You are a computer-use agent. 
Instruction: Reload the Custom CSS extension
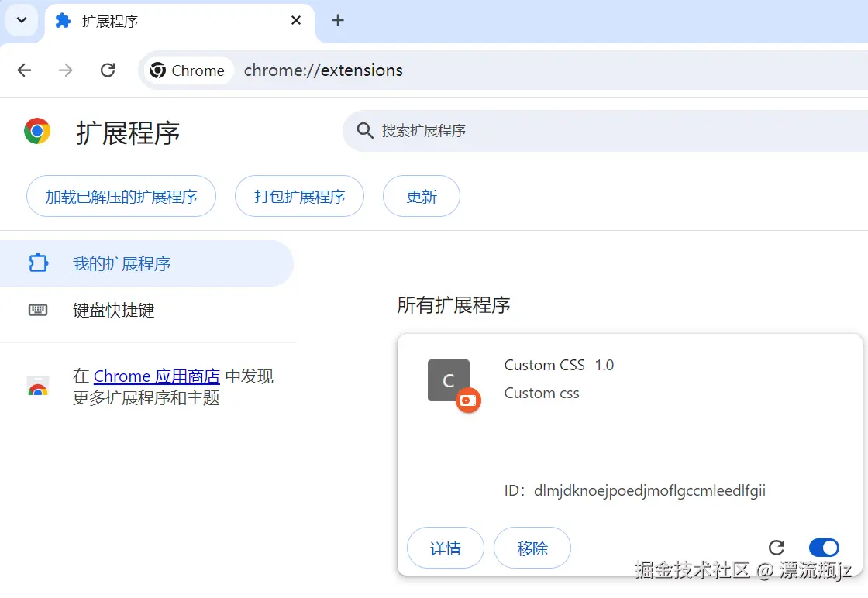(x=777, y=548)
